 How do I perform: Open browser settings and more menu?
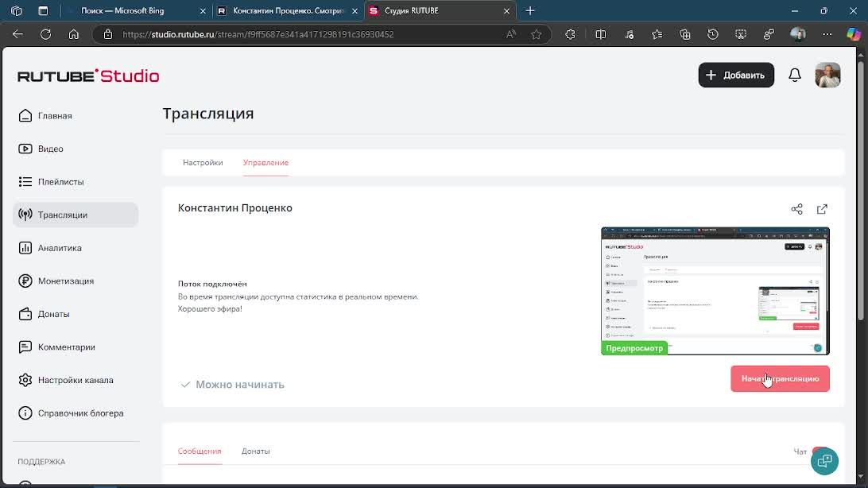[827, 34]
